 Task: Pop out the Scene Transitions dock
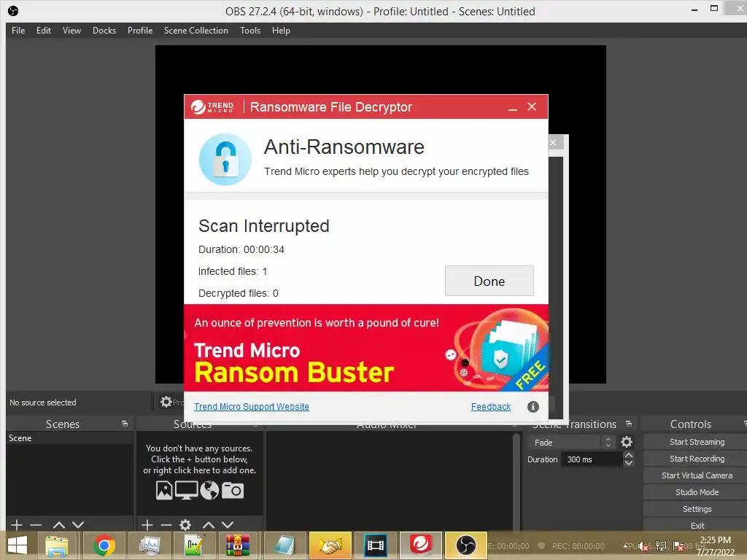click(629, 424)
